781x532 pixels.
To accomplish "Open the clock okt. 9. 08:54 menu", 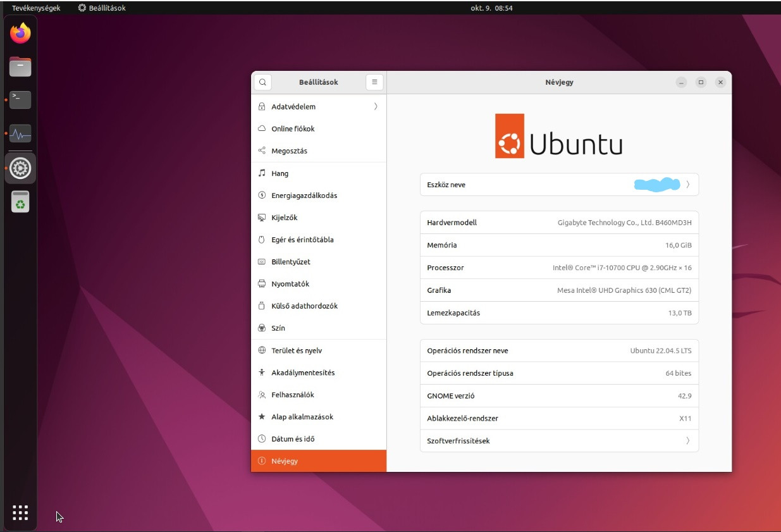I will (x=491, y=8).
